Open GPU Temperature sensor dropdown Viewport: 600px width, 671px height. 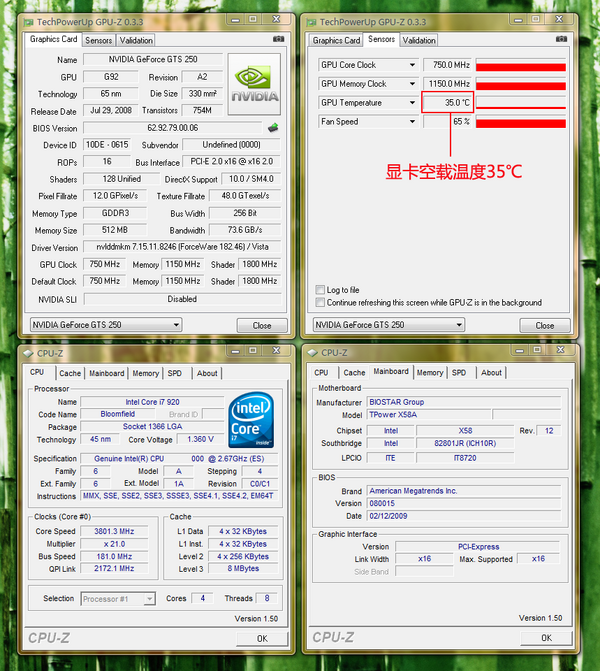coord(412,103)
